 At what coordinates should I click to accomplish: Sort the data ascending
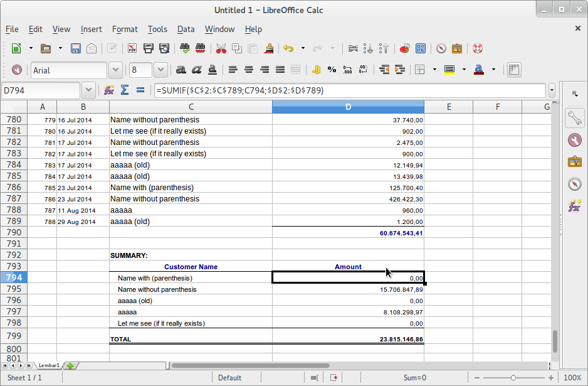click(x=368, y=48)
